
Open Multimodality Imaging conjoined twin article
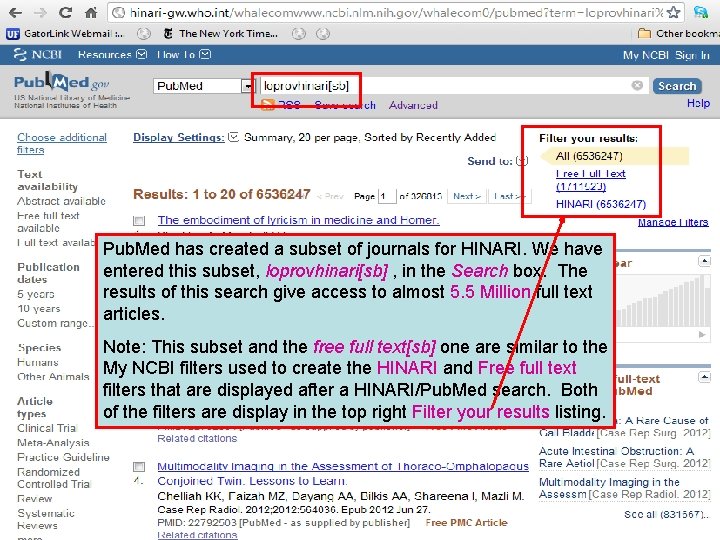[x=343, y=473]
